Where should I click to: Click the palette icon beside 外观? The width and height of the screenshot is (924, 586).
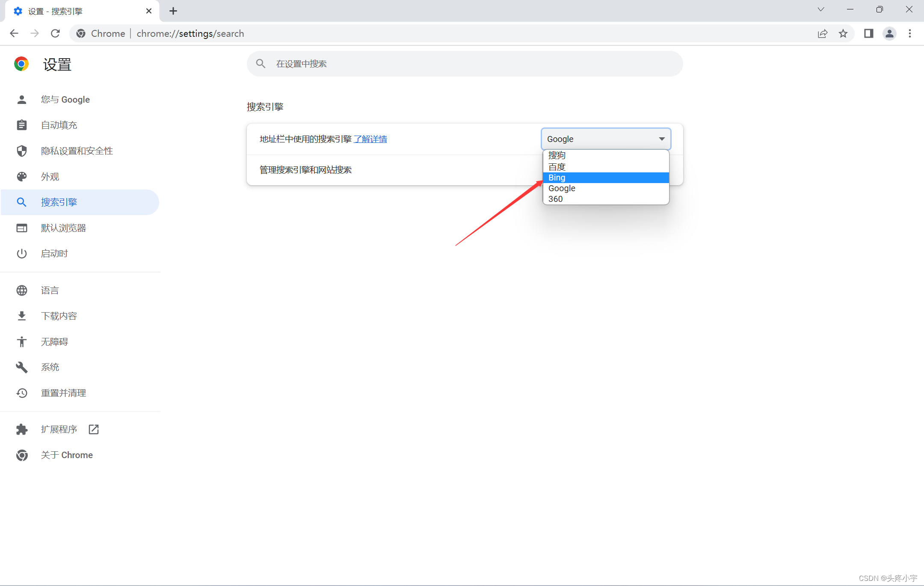pyautogui.click(x=22, y=177)
